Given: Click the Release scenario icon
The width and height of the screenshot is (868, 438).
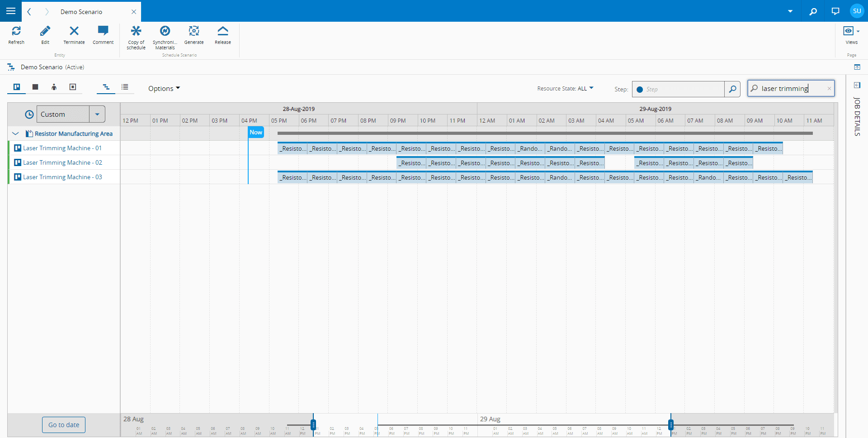Looking at the screenshot, I should coord(223,31).
